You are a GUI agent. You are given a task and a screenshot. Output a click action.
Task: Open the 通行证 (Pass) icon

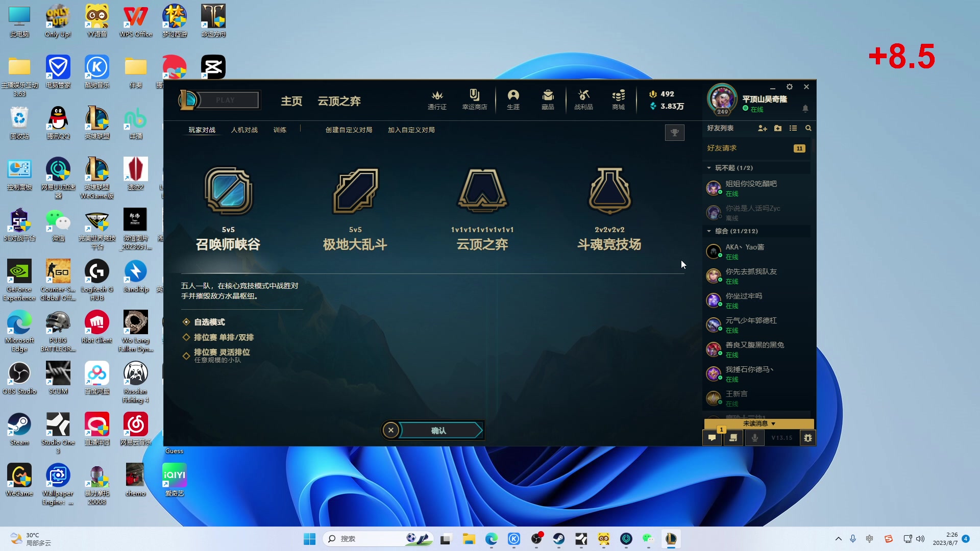[x=437, y=99]
